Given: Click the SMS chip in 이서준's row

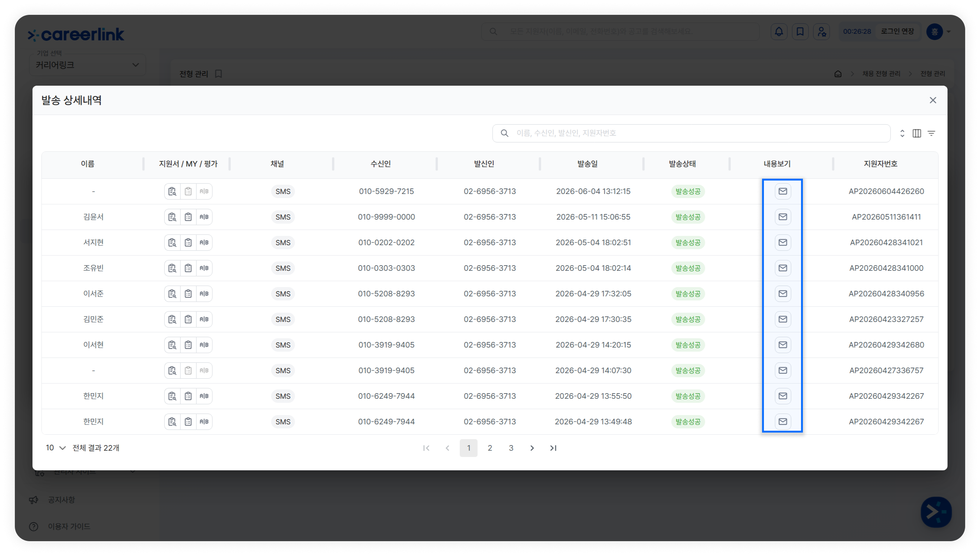Looking at the screenshot, I should (x=283, y=294).
